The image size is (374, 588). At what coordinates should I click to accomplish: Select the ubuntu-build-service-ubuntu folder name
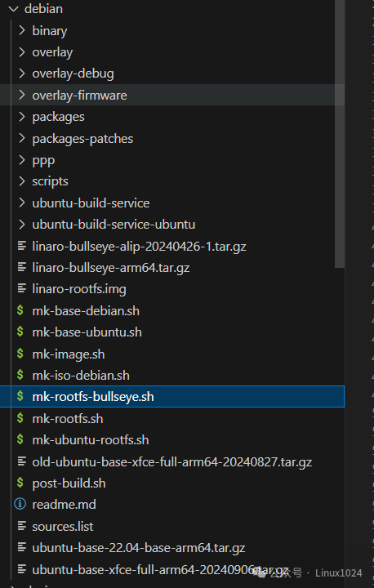[x=114, y=225]
